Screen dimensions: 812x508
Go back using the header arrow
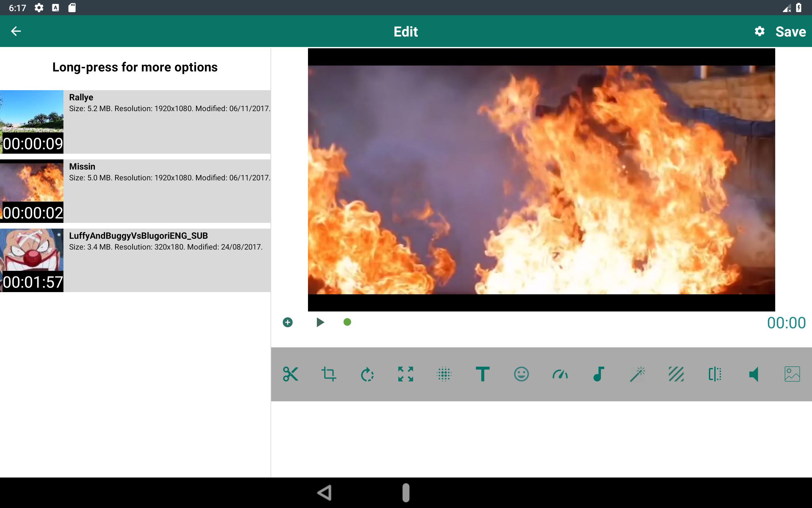(x=16, y=31)
